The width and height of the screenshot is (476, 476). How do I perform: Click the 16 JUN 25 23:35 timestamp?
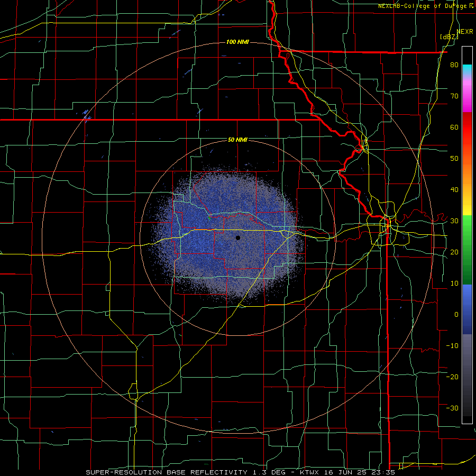360,472
